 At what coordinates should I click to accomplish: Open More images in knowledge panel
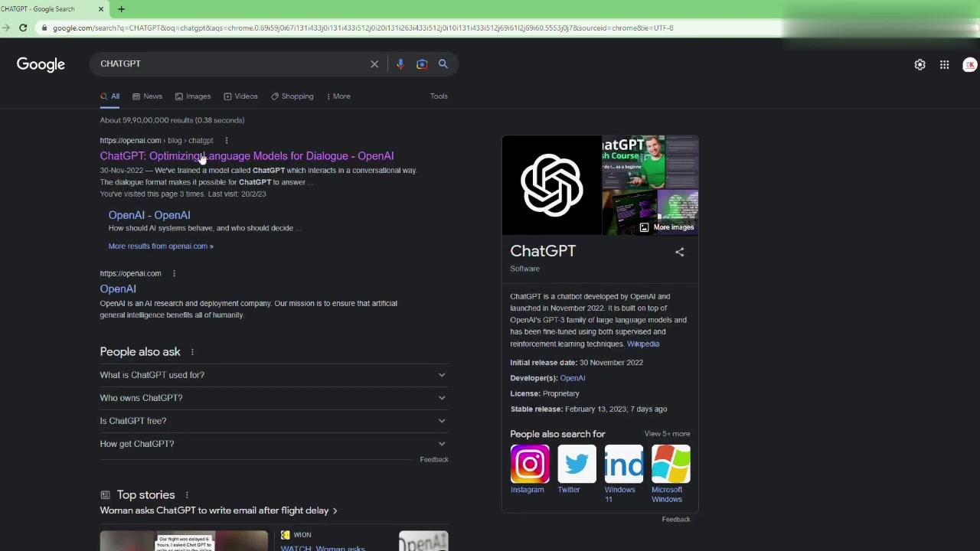coord(667,227)
